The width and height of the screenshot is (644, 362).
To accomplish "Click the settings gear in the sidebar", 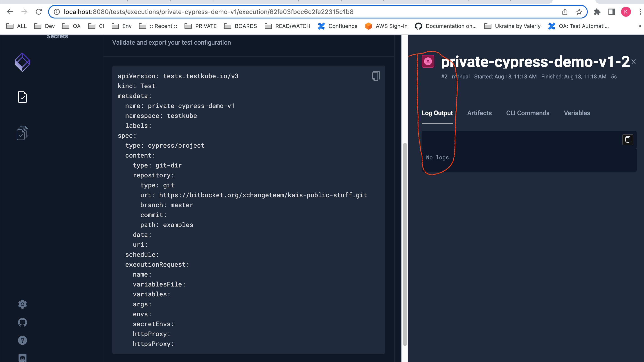I will (x=22, y=304).
